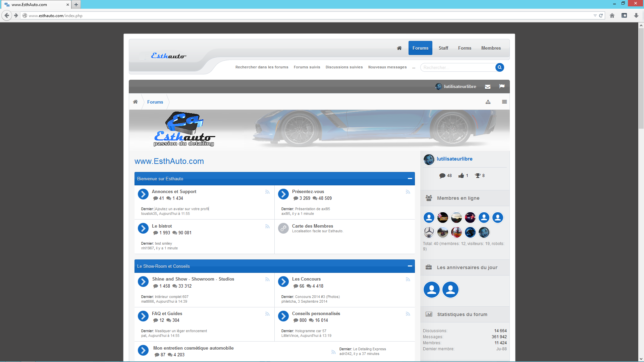Open Annonces et Support forum
This screenshot has width=644, height=362.
tap(174, 191)
